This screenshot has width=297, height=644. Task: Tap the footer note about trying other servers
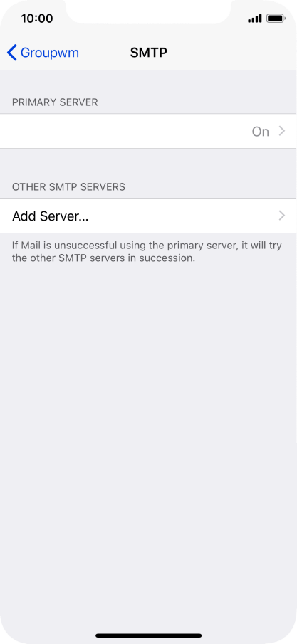pyautogui.click(x=147, y=252)
